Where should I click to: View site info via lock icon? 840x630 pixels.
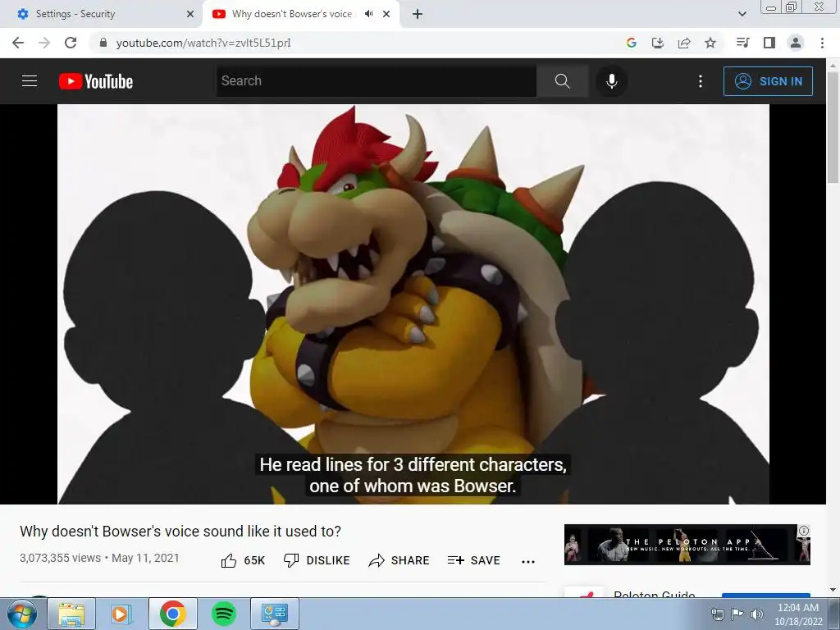(x=103, y=43)
